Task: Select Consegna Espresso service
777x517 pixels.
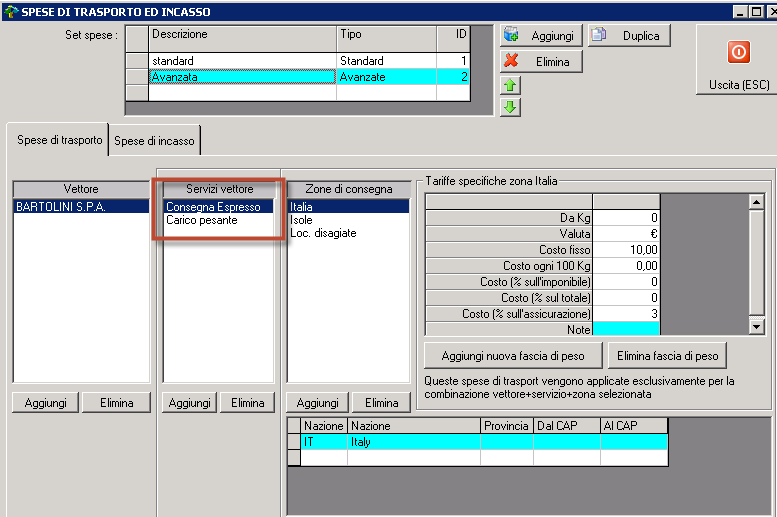Action: pyautogui.click(x=218, y=207)
